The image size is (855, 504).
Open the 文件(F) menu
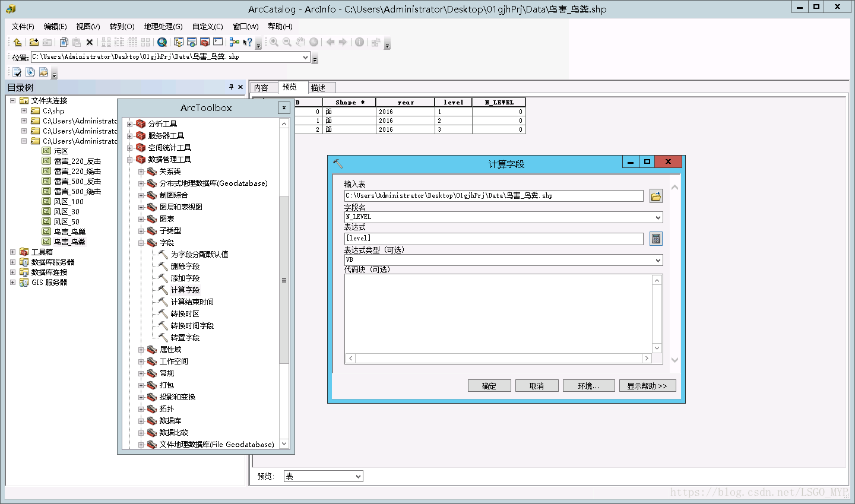tap(23, 26)
